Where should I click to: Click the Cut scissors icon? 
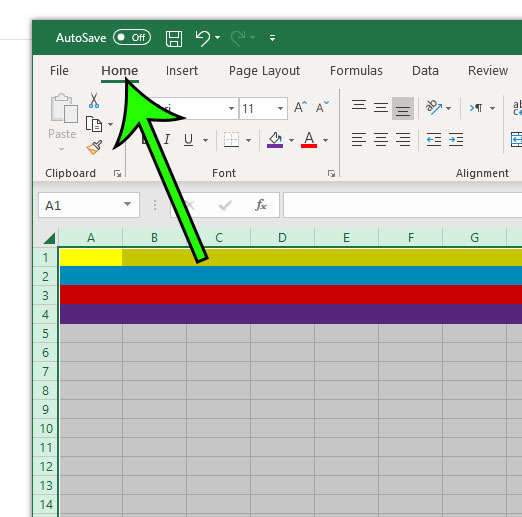(x=94, y=100)
